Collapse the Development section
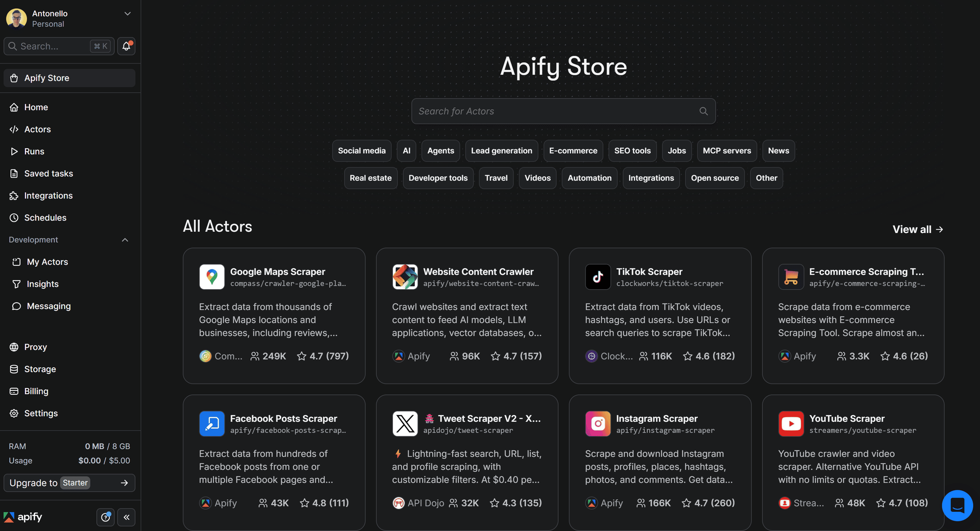The height and width of the screenshot is (531, 980). (x=125, y=240)
